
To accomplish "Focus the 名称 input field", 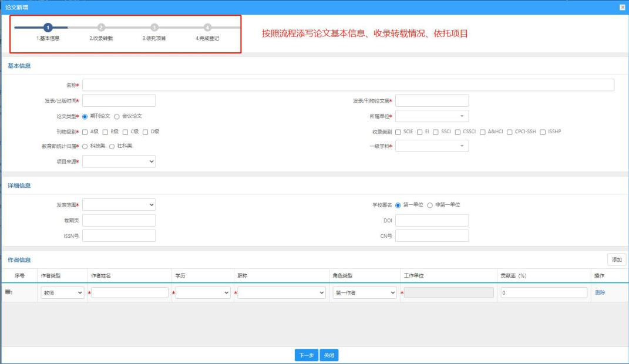I will point(348,85).
